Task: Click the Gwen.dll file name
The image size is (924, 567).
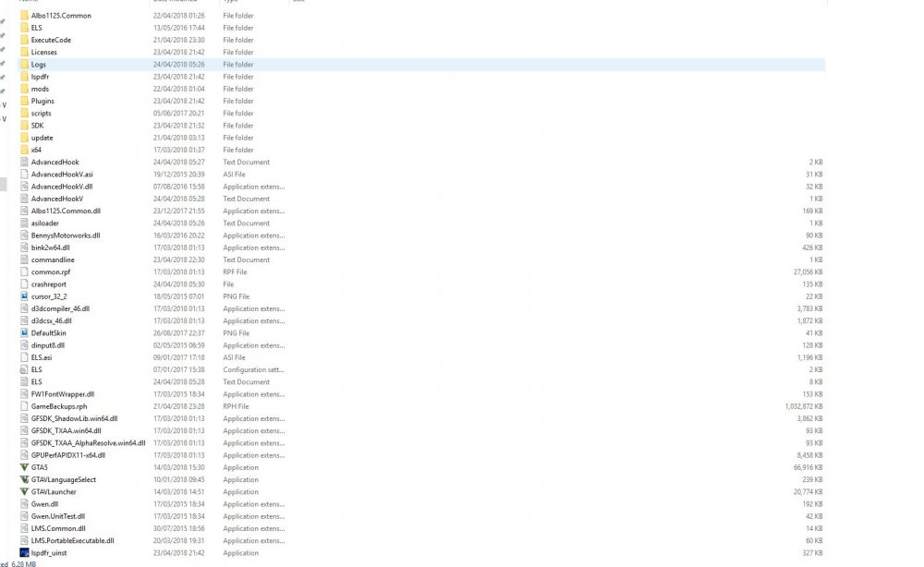Action: [x=44, y=504]
